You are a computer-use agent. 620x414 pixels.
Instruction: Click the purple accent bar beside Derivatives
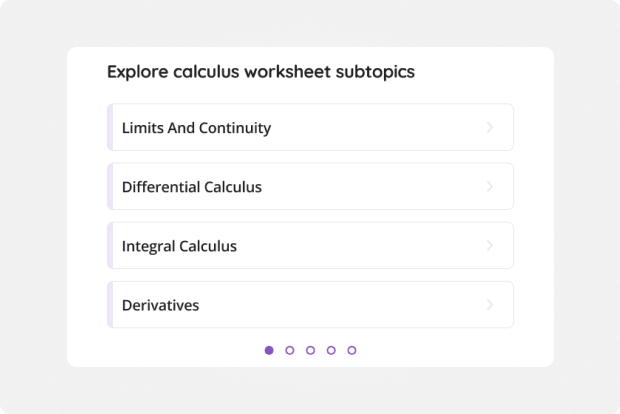109,305
